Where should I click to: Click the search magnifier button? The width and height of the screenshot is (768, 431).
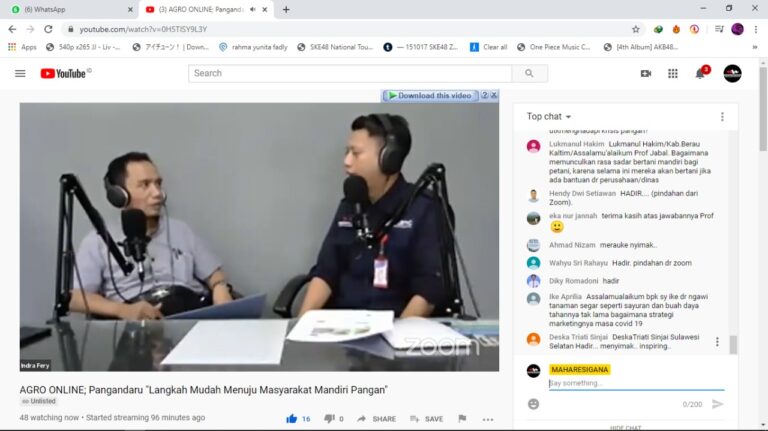pyautogui.click(x=529, y=73)
